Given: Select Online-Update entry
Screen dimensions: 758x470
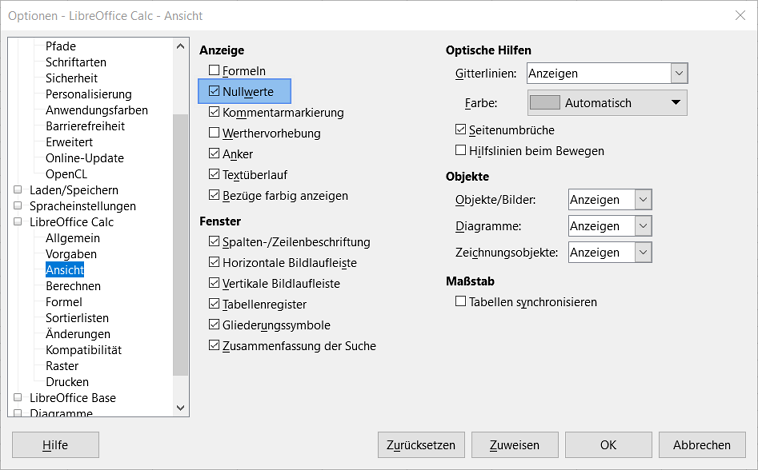Looking at the screenshot, I should click(x=85, y=158).
